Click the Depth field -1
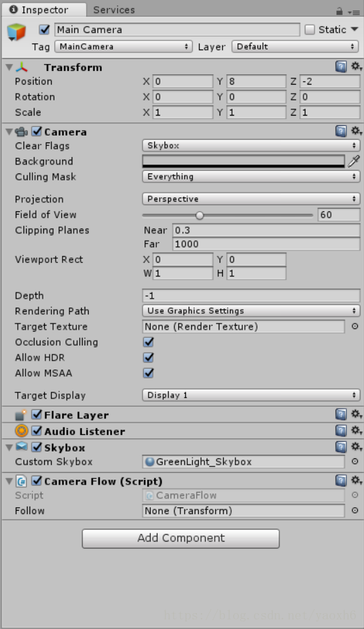364x629 pixels. [251, 296]
